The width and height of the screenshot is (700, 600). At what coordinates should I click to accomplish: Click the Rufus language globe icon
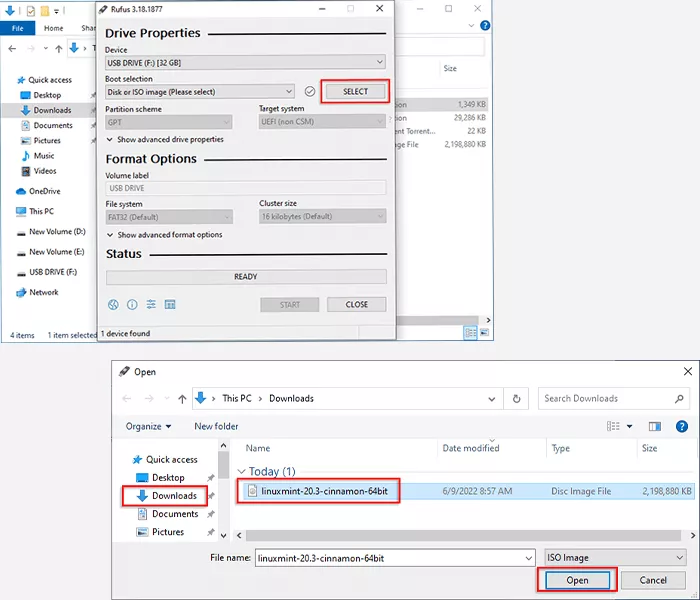[x=113, y=304]
